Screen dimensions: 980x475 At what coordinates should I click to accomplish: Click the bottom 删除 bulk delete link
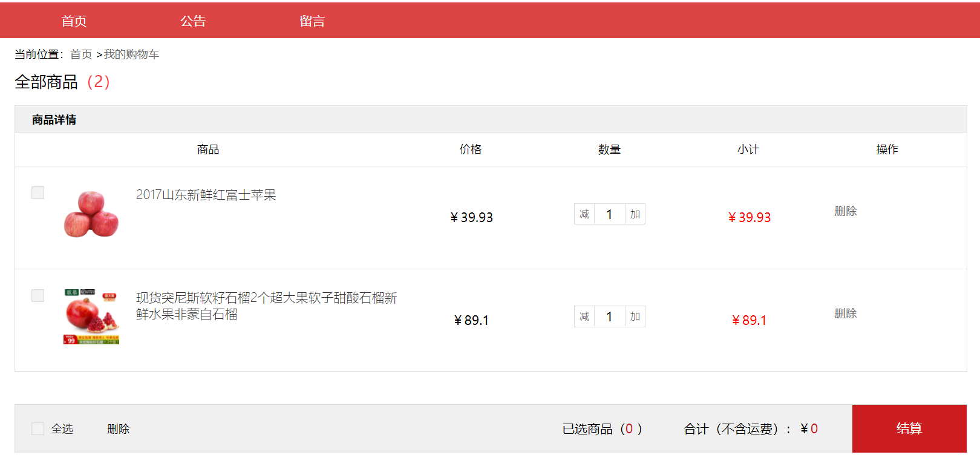117,428
